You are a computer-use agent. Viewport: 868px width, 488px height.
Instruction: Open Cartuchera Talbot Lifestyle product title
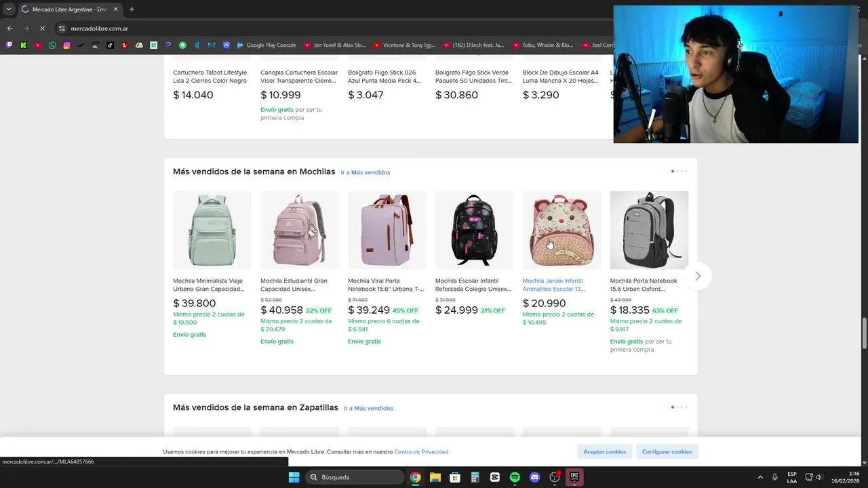tap(210, 77)
